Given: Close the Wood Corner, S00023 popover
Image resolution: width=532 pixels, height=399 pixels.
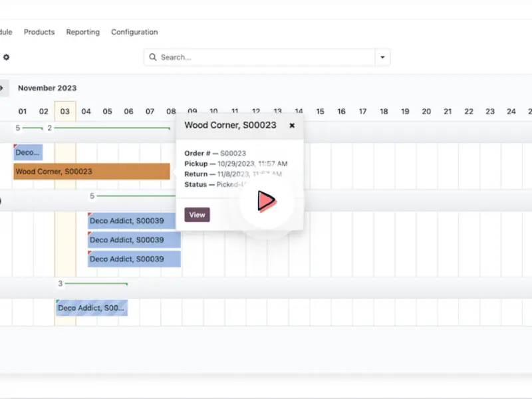Looking at the screenshot, I should 292,125.
